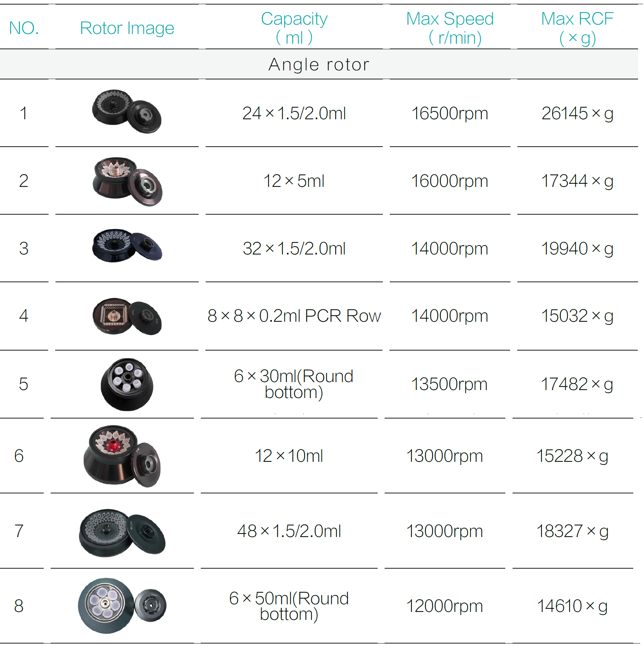The image size is (644, 648).
Task: Open the PCR Row rotor picture
Action: 127,316
